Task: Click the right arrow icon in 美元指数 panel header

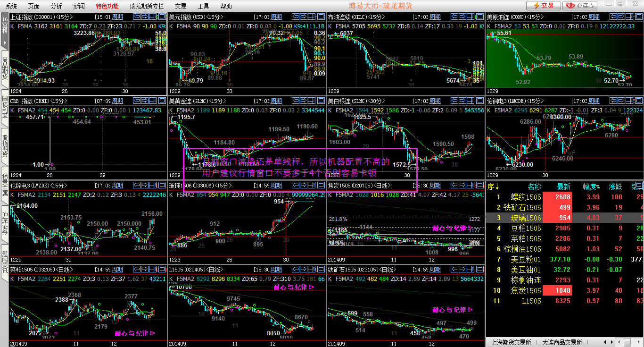Action: (304, 17)
